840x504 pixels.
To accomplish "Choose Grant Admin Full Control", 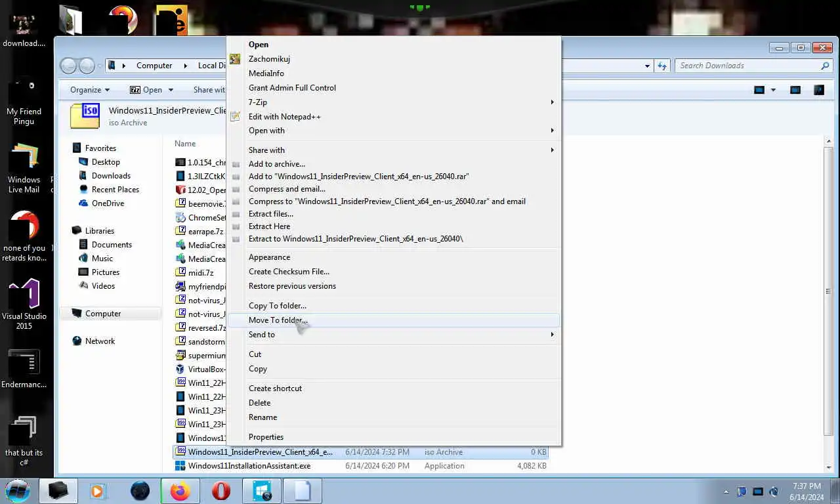I will click(393, 88).
